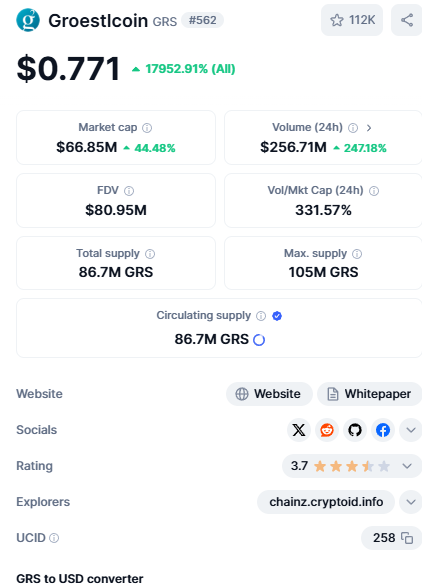
Task: Open the share icon button
Action: point(407,20)
